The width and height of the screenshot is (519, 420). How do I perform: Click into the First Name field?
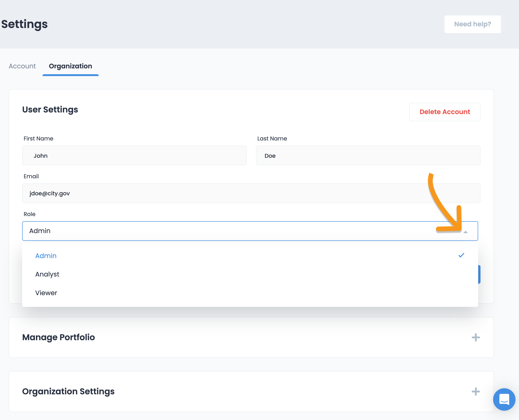[134, 156]
